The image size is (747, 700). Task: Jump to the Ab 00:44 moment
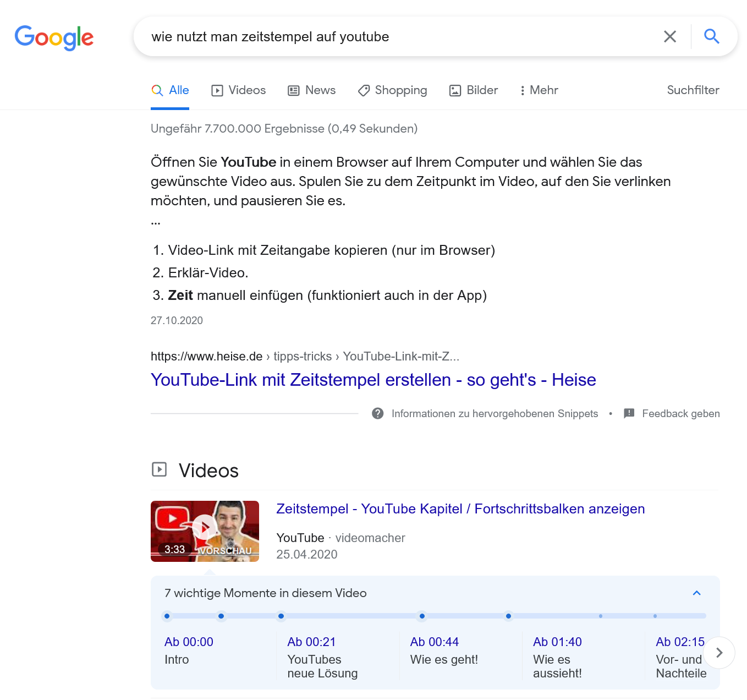click(x=434, y=642)
